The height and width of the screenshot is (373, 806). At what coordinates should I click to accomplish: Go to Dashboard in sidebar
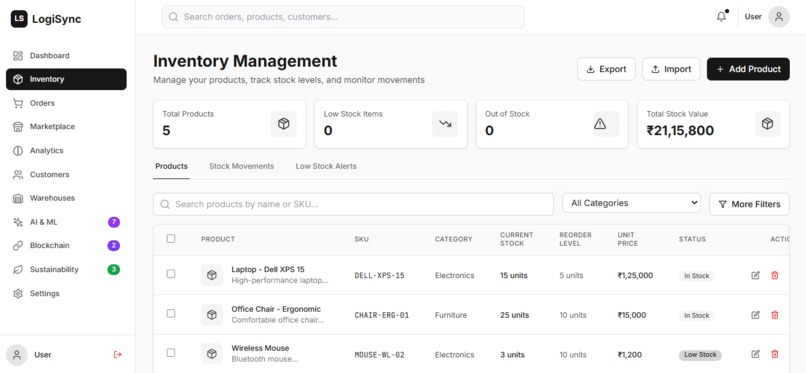tap(66, 55)
